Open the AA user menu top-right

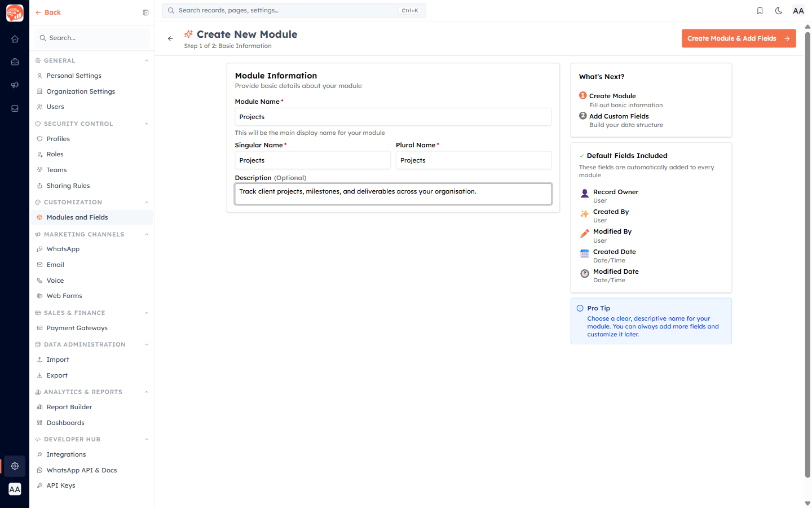(x=798, y=11)
